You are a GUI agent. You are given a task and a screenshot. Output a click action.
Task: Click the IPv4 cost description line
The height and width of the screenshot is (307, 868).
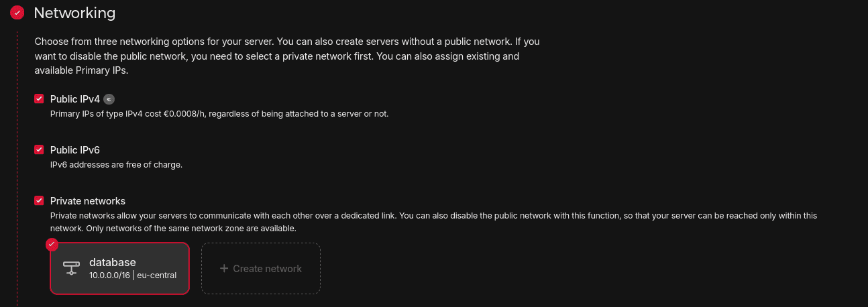point(219,114)
